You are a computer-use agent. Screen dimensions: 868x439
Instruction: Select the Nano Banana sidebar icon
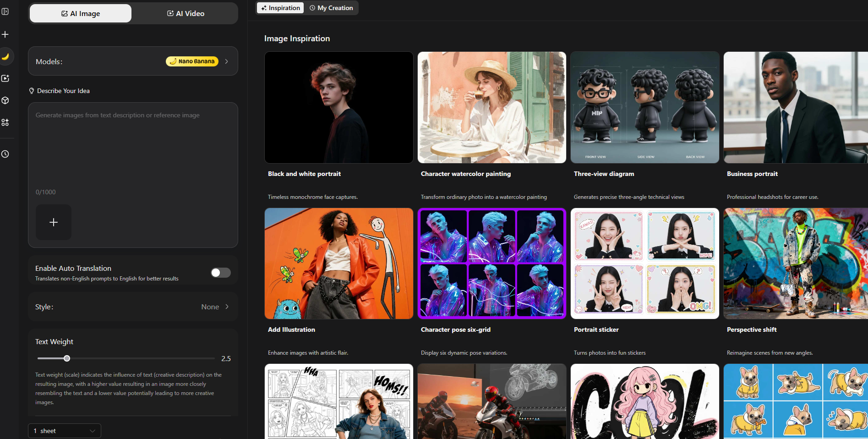[5, 56]
